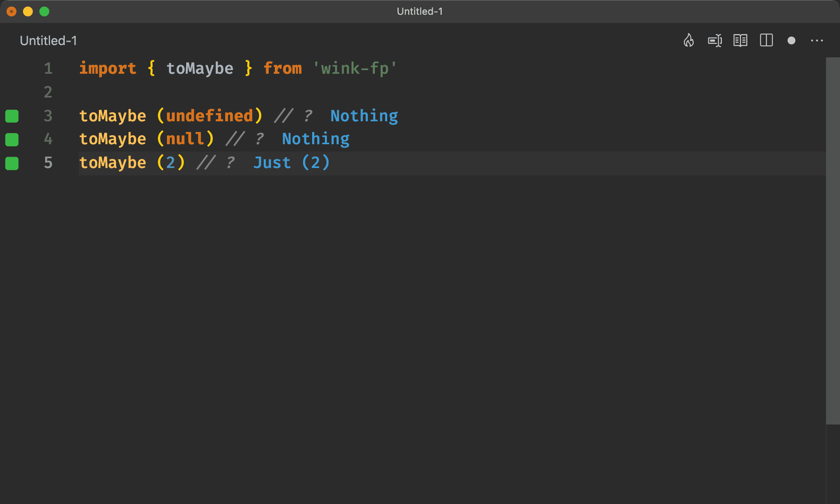The width and height of the screenshot is (840, 504).
Task: Click 'toMaybe' call on line 5
Action: [113, 163]
